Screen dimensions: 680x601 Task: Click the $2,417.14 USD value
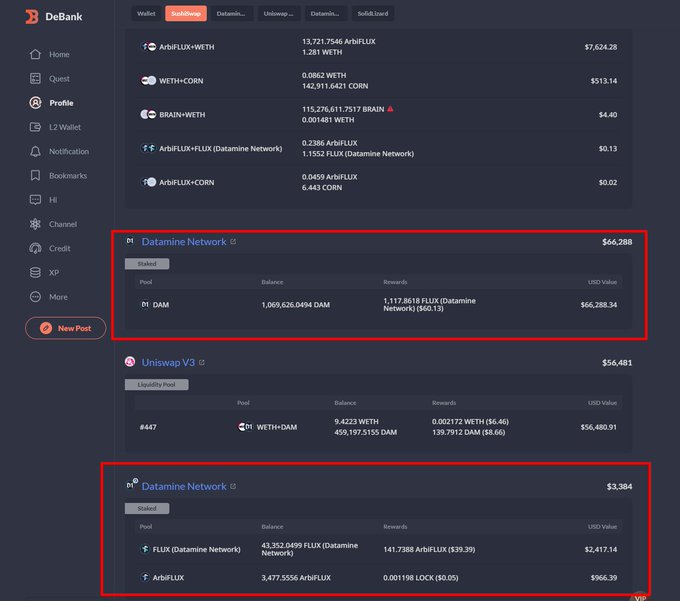point(601,549)
